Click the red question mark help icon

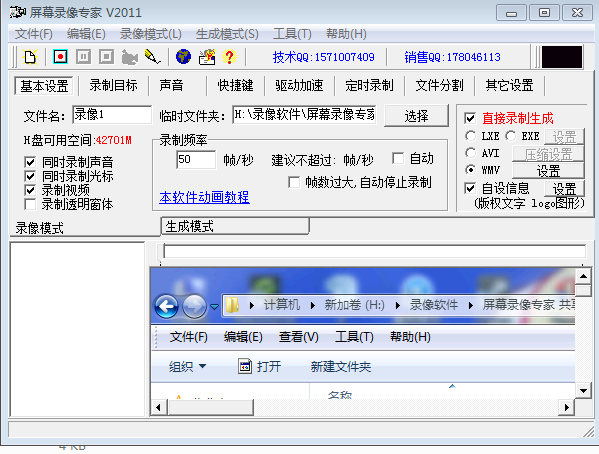coord(229,57)
